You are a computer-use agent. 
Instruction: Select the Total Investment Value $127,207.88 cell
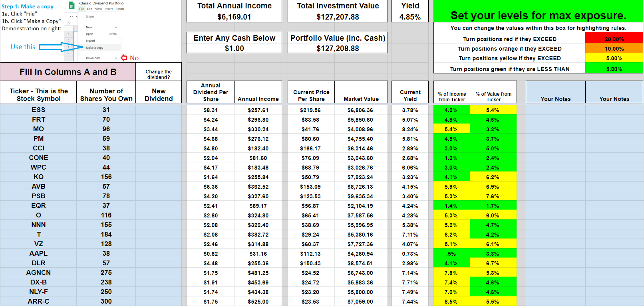tap(338, 17)
